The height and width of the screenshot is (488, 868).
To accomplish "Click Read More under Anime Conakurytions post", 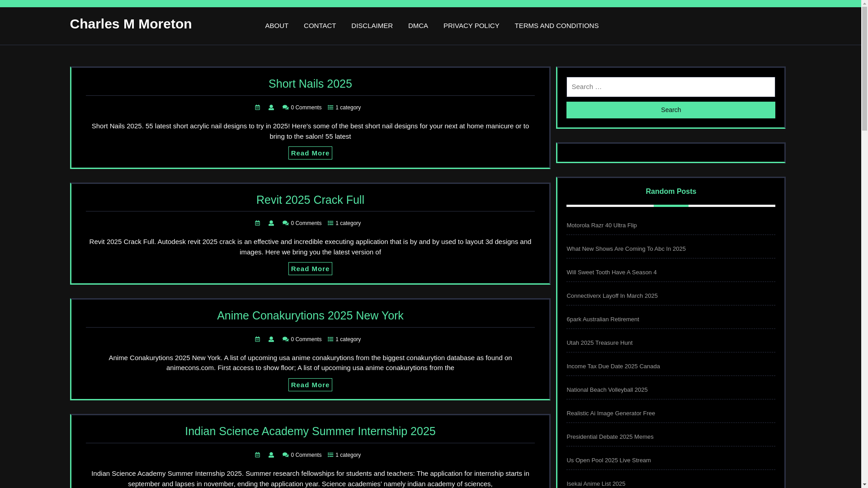I will (x=310, y=385).
